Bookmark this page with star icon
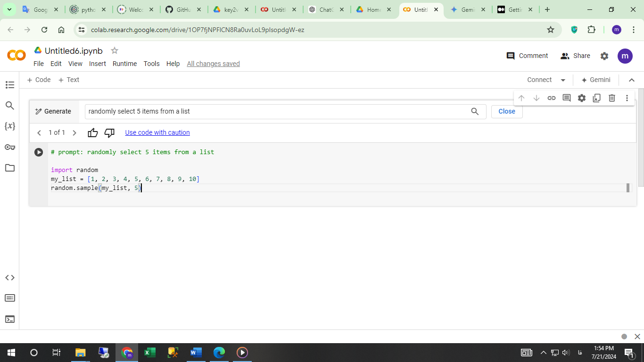The height and width of the screenshot is (362, 644). point(551,30)
